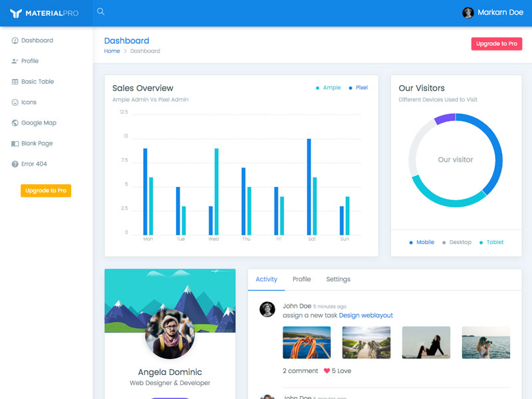
Task: Expand the Home breadcrumb menu
Action: [x=112, y=51]
